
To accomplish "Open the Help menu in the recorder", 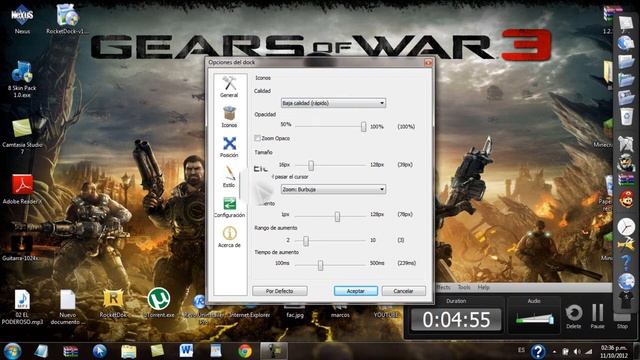I will [x=483, y=287].
